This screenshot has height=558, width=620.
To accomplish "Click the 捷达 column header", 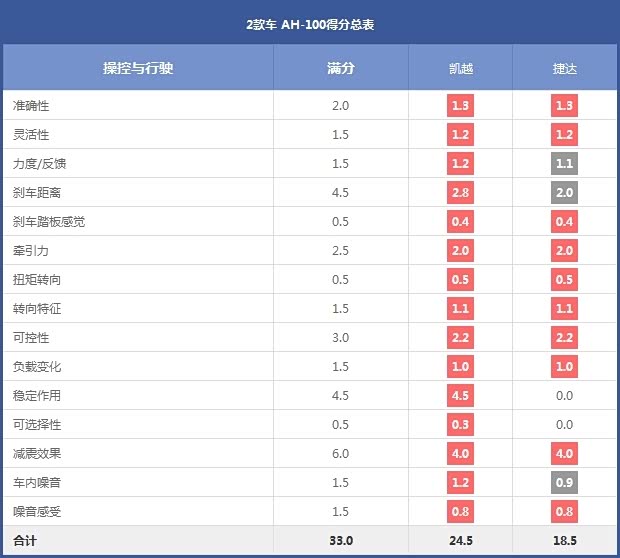I will tap(565, 68).
